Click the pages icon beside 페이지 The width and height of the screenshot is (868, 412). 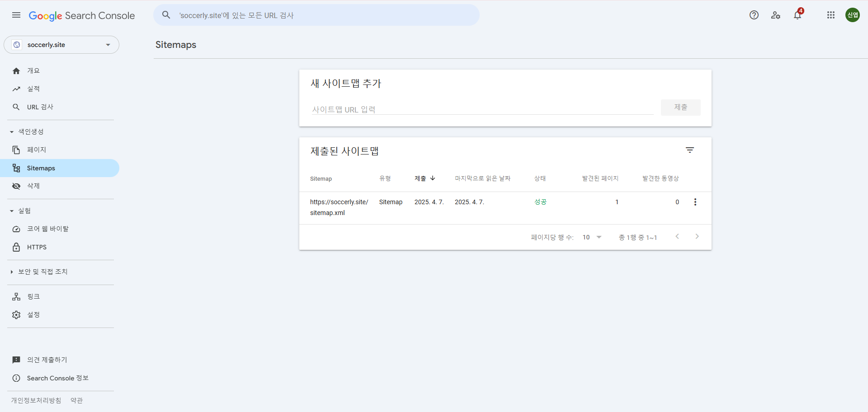pos(16,150)
